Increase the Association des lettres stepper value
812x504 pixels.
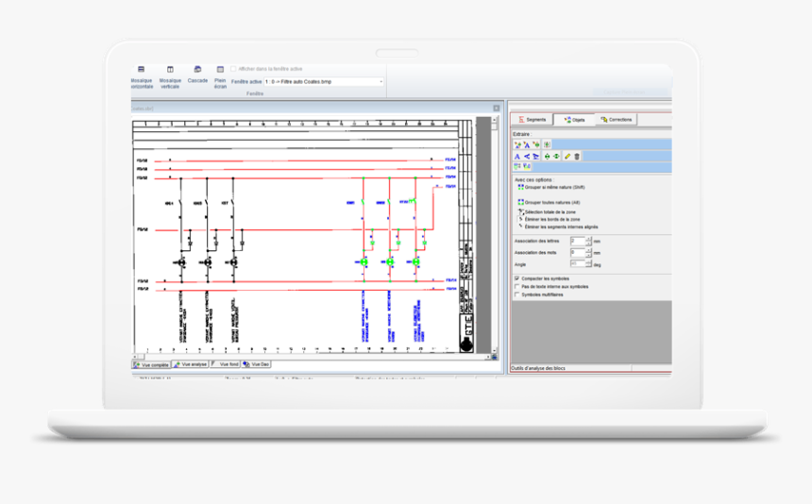[588, 239]
